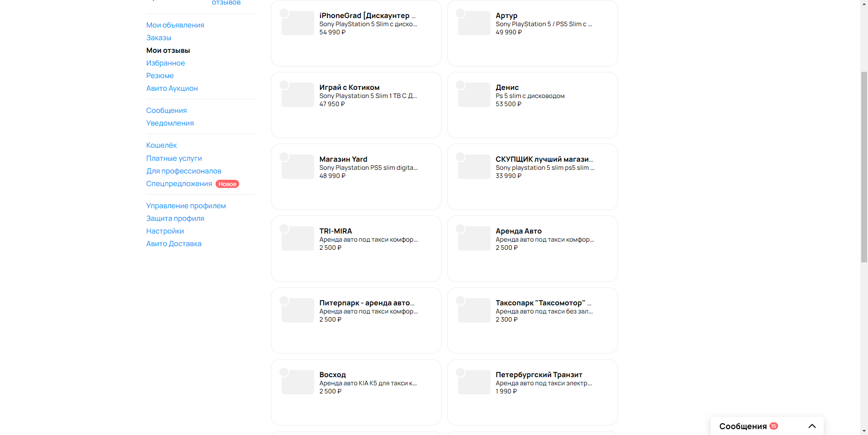This screenshot has width=868, height=435.
Task: Click the Денис seller avatar circle
Action: (x=460, y=85)
